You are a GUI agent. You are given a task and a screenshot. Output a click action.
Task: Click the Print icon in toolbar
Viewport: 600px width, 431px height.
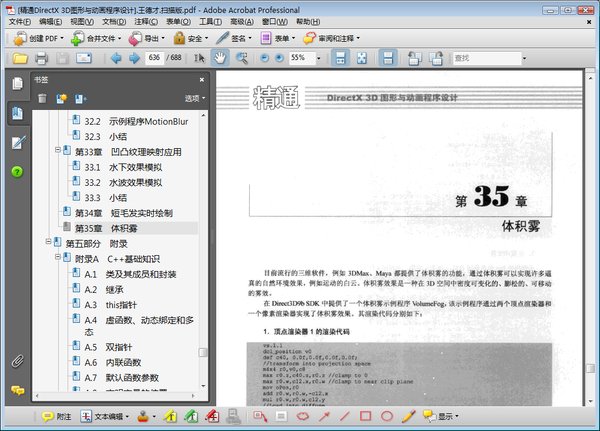pos(41,58)
